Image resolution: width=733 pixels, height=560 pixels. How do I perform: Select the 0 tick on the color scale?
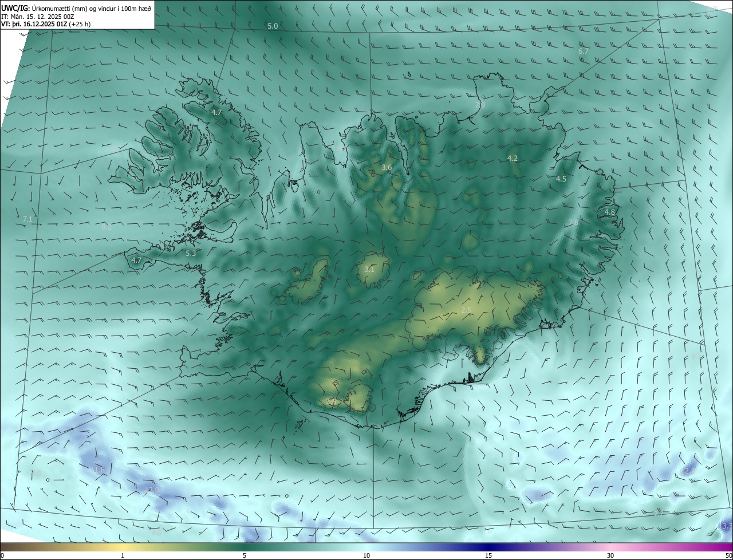(2, 555)
